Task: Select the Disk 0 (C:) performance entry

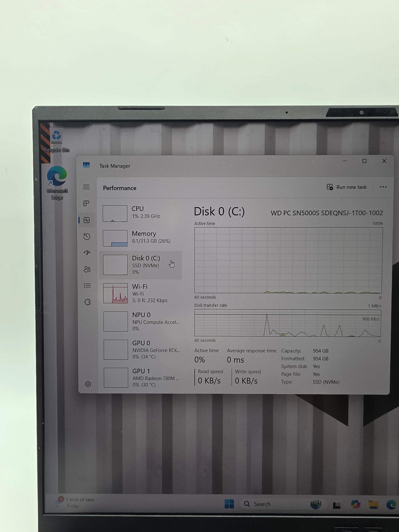Action: [x=141, y=265]
